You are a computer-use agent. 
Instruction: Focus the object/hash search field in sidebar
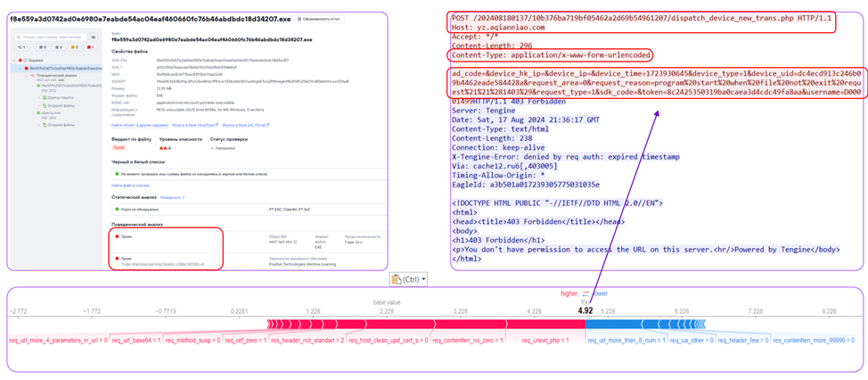tap(51, 37)
